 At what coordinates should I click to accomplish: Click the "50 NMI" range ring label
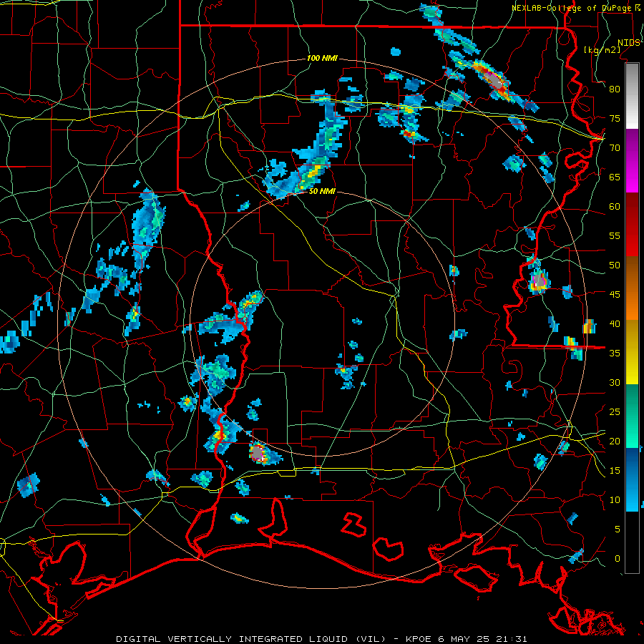(322, 191)
